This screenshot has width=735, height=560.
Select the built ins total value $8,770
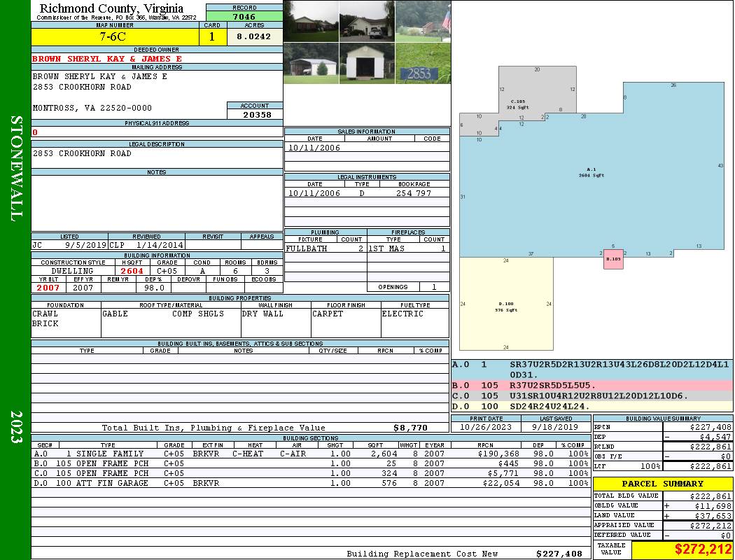click(x=411, y=428)
